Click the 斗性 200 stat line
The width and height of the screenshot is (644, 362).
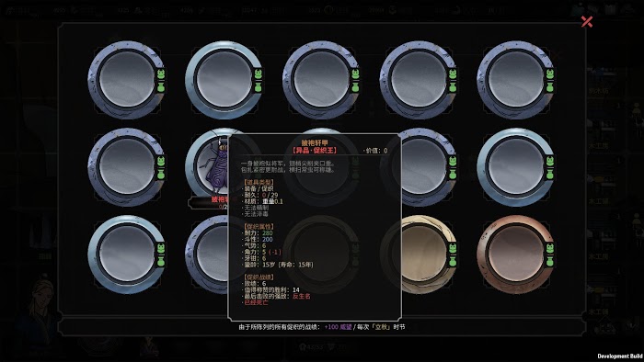click(x=258, y=239)
